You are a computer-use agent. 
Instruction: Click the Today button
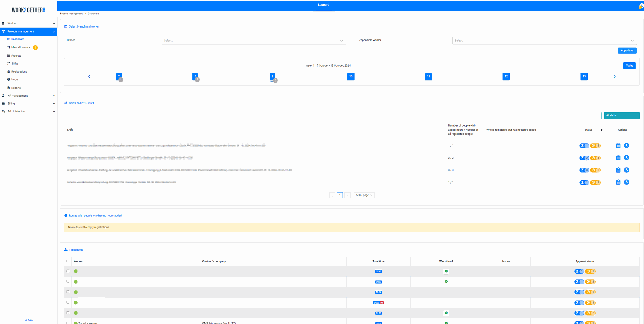629,66
